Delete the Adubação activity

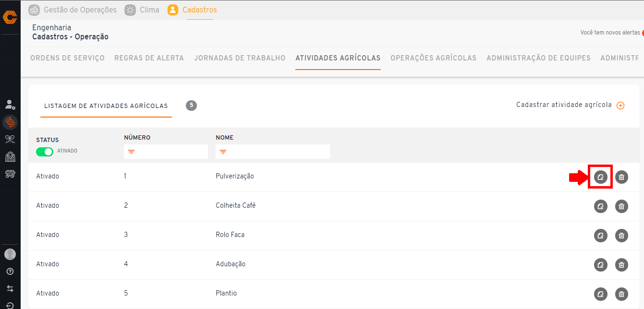pyautogui.click(x=621, y=265)
